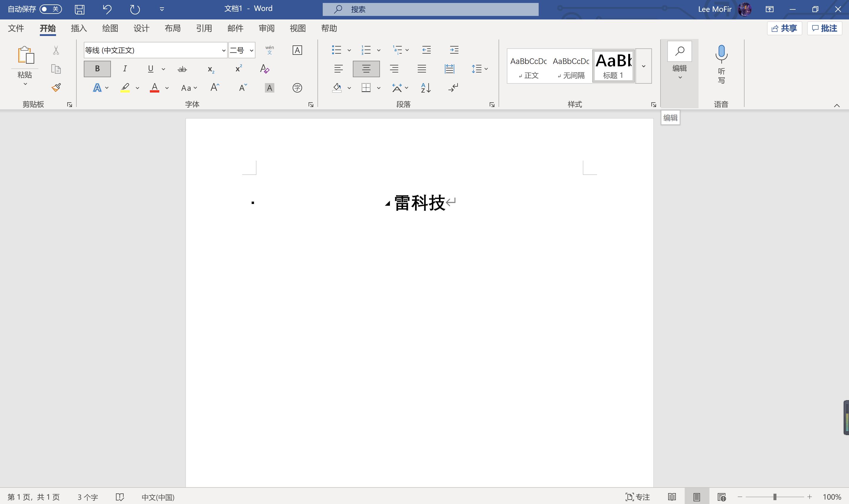
Task: Switch to the 布局 (Layout) tab
Action: (173, 28)
